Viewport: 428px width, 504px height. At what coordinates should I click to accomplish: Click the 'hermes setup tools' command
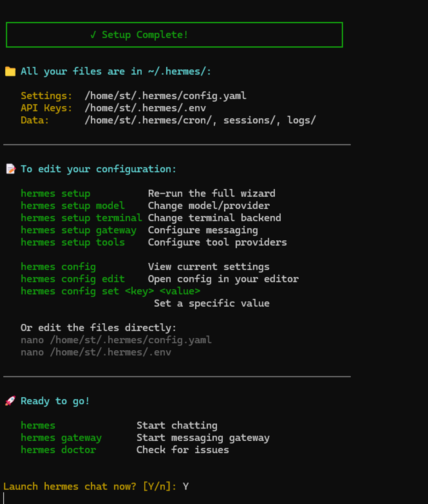(72, 242)
